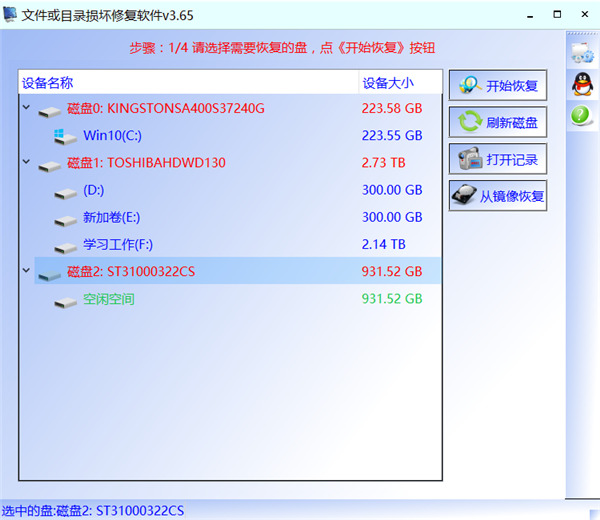Maximize the recovery software window

click(557, 15)
